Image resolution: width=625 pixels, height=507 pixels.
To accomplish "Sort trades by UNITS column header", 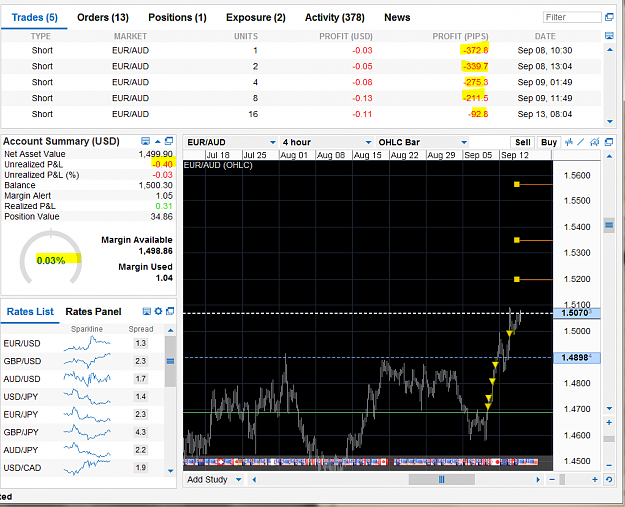I will click(x=246, y=36).
